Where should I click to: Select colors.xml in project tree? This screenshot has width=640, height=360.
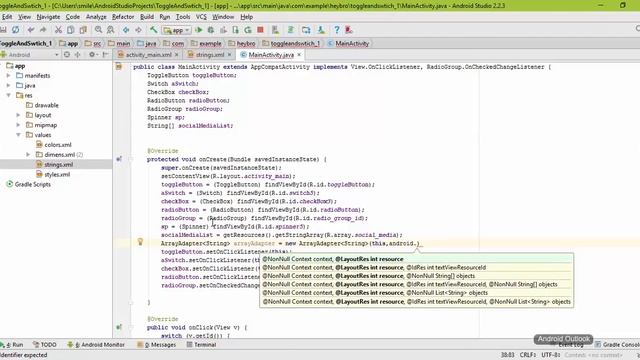pyautogui.click(x=54, y=145)
